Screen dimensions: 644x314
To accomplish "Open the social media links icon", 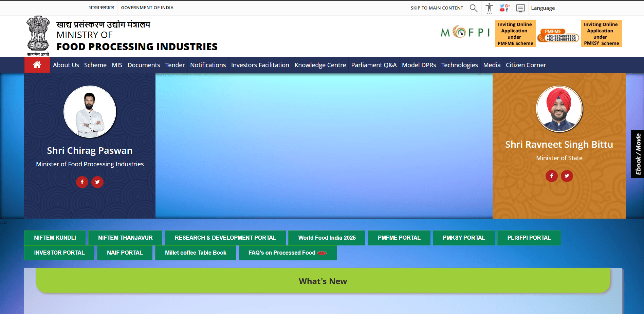I will tap(505, 8).
